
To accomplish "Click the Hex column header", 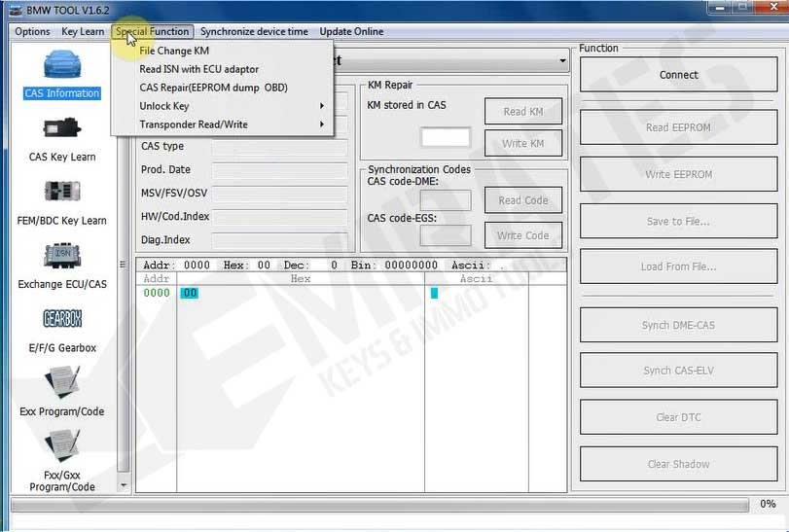I will click(301, 278).
